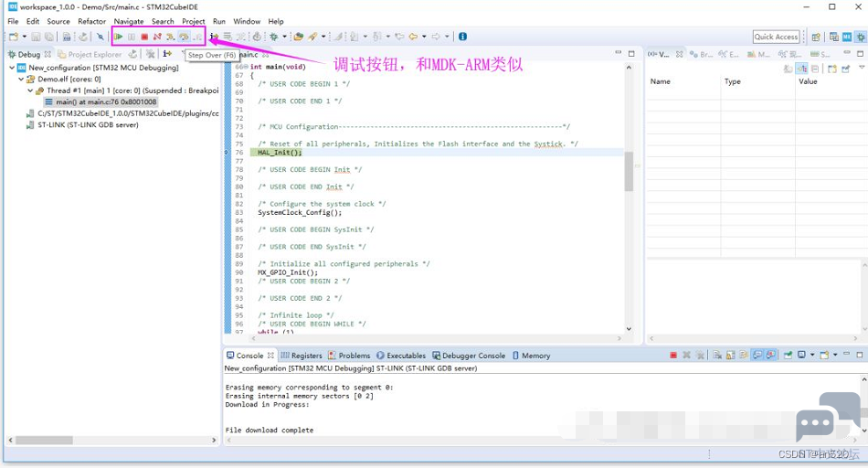This screenshot has height=468, width=868.
Task: Maximize the Console panel
Action: [x=860, y=355]
